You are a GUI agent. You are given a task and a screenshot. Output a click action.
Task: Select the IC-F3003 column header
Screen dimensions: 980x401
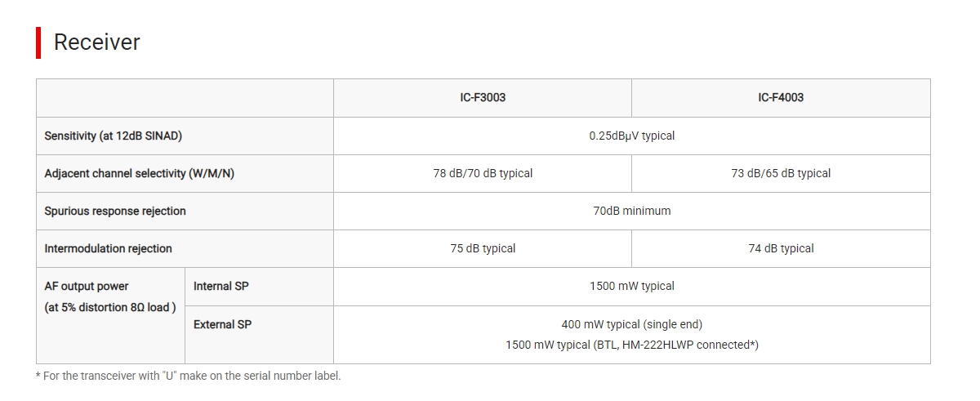(482, 98)
